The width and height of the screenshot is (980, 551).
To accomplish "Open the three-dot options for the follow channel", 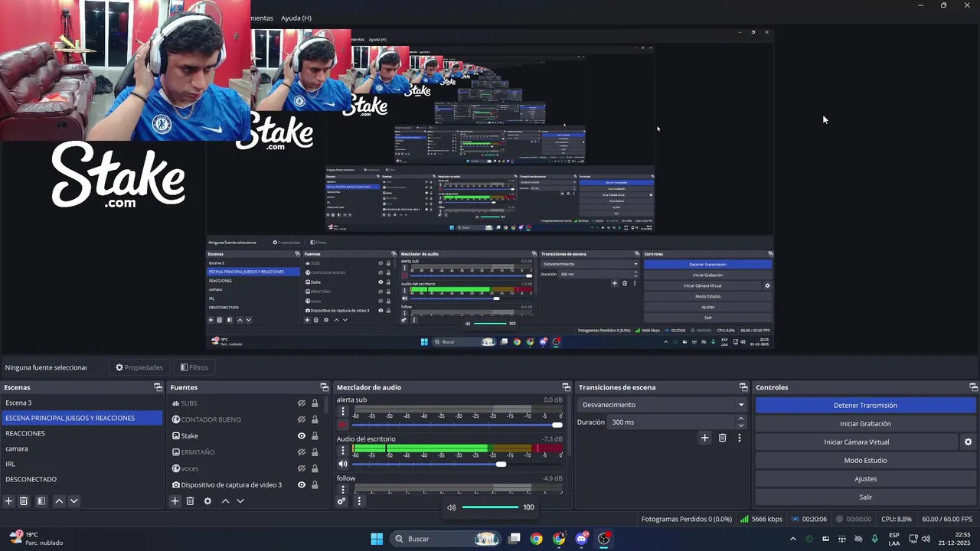I will click(343, 488).
